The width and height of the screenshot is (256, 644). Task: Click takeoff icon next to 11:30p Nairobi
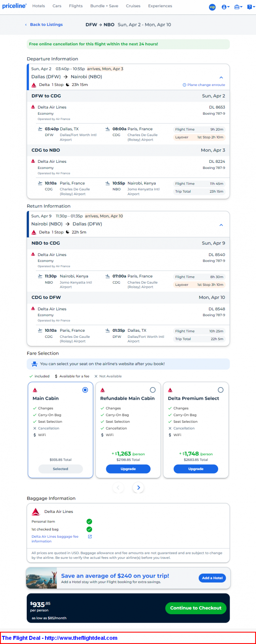pyautogui.click(x=40, y=276)
